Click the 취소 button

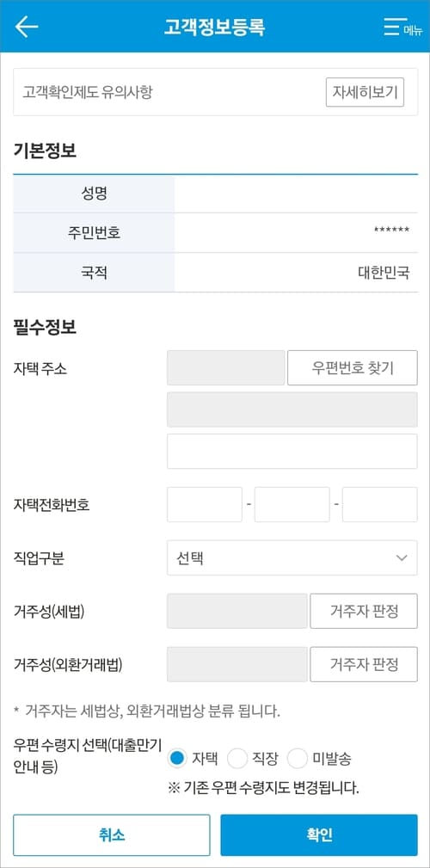tap(112, 834)
